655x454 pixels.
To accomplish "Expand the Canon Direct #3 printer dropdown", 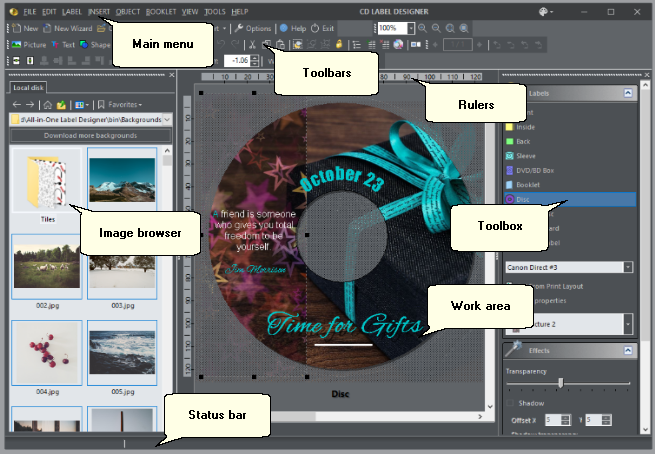I will coord(628,268).
